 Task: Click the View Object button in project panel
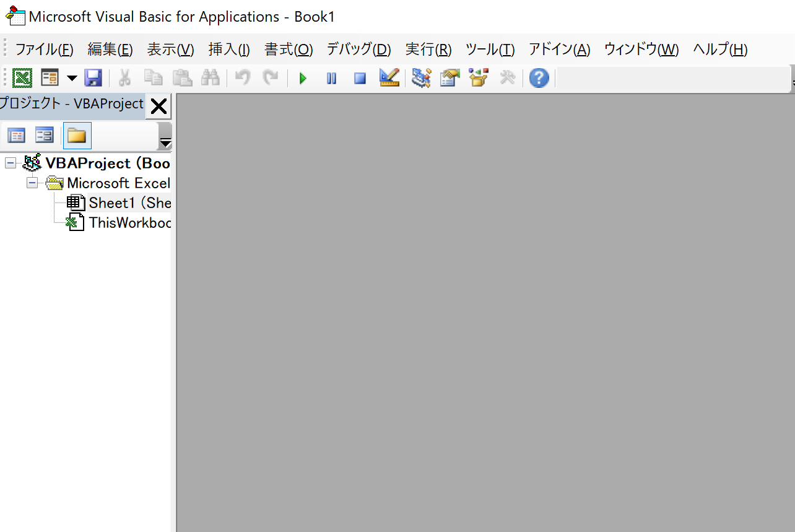click(44, 136)
